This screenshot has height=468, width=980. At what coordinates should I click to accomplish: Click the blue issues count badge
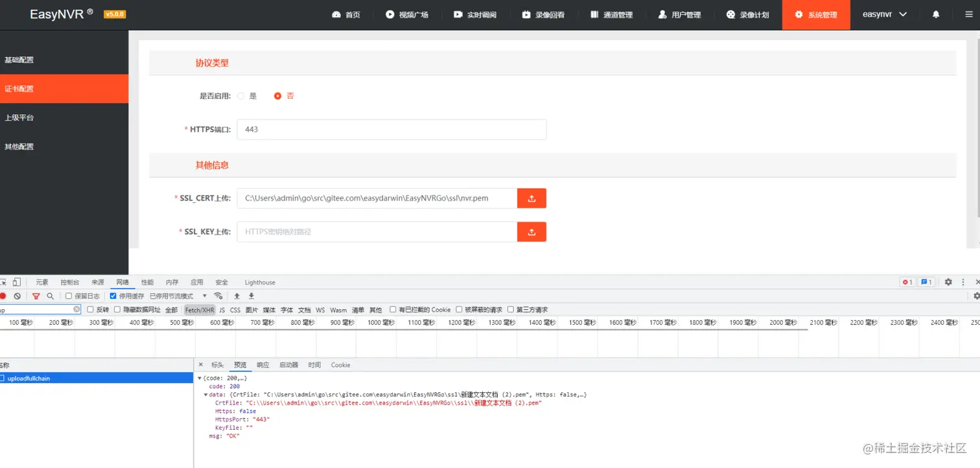tap(927, 282)
